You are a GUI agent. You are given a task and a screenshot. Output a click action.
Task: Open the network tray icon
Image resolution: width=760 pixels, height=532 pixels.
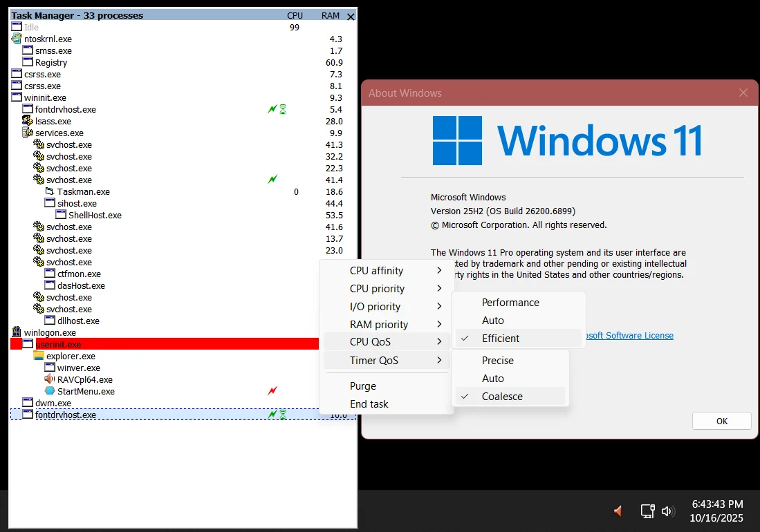(x=647, y=511)
